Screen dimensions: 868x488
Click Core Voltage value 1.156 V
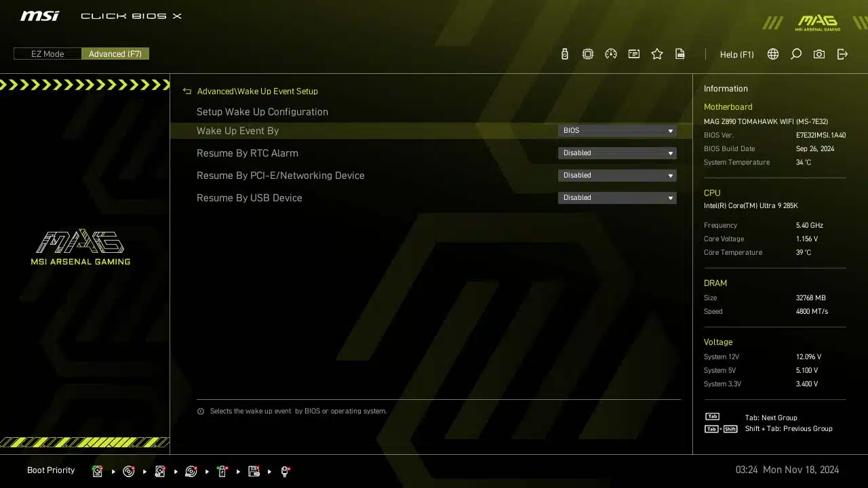(x=807, y=239)
